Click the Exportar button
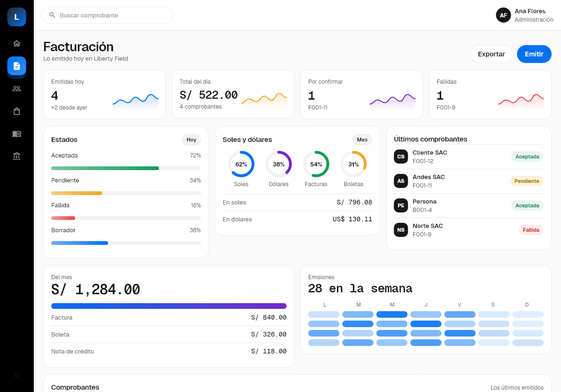Viewport: 561px width, 392px height. [x=491, y=54]
